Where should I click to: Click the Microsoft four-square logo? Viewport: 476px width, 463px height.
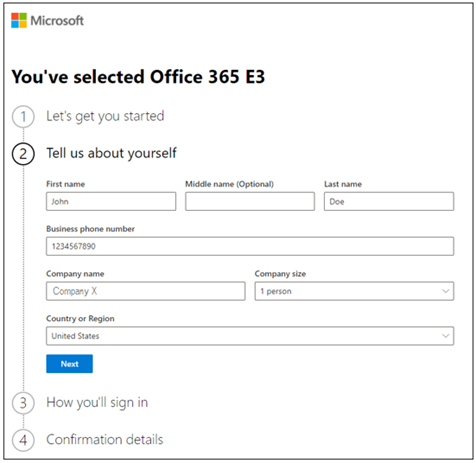pyautogui.click(x=19, y=20)
